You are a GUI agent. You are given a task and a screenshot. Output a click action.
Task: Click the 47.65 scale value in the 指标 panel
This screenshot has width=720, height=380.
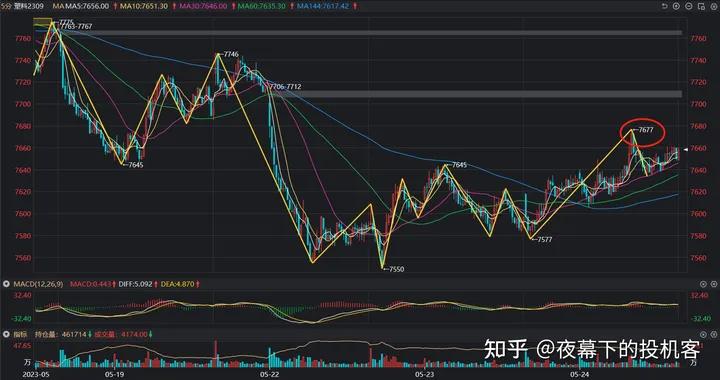(23, 345)
